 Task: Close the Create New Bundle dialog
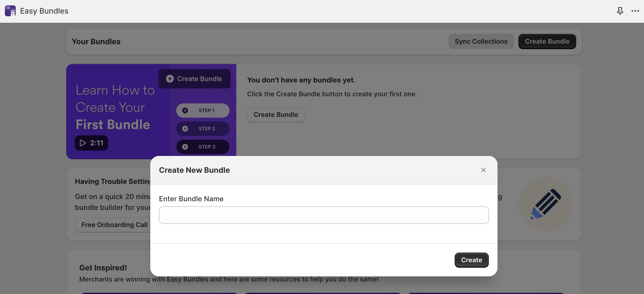pyautogui.click(x=483, y=170)
